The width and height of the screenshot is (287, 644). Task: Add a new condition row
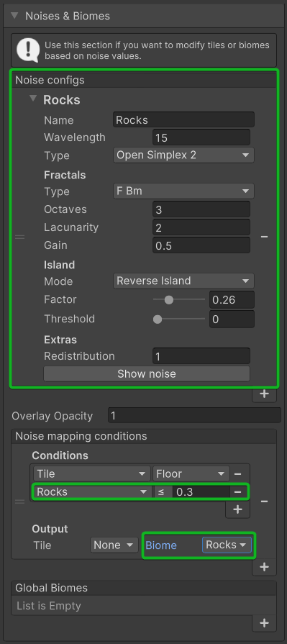[237, 509]
